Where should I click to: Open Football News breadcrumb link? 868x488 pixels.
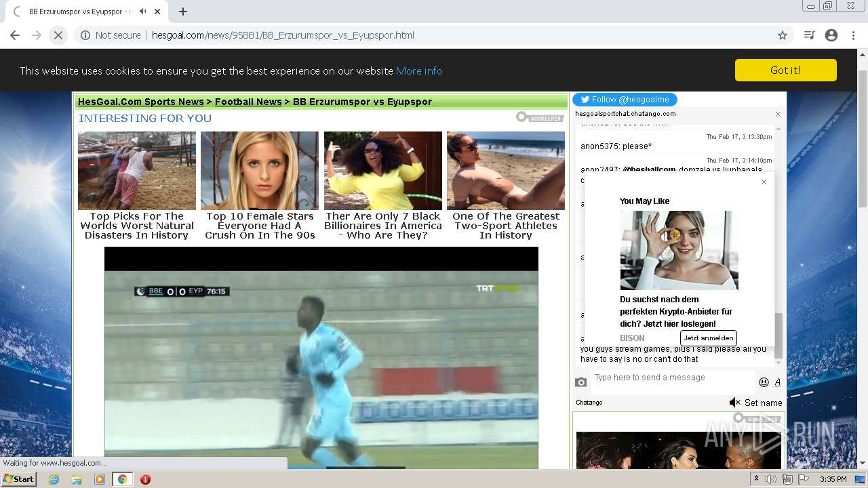pos(248,102)
